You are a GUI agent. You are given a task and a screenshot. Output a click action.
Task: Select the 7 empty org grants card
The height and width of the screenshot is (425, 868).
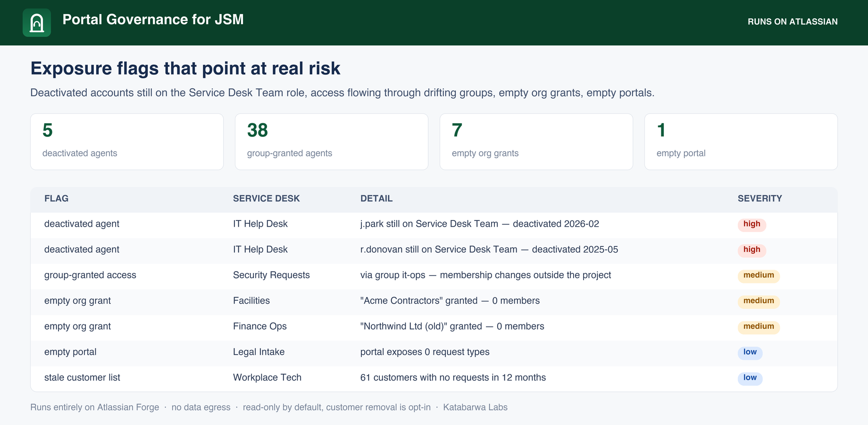point(536,142)
